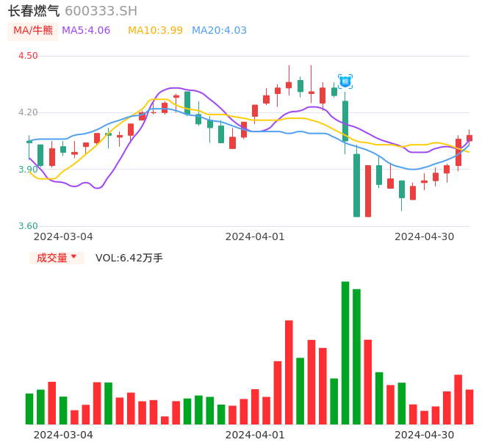Image resolution: width=504 pixels, height=445 pixels.
Task: Click the last red candlestick on the chart
Action: pos(469,138)
